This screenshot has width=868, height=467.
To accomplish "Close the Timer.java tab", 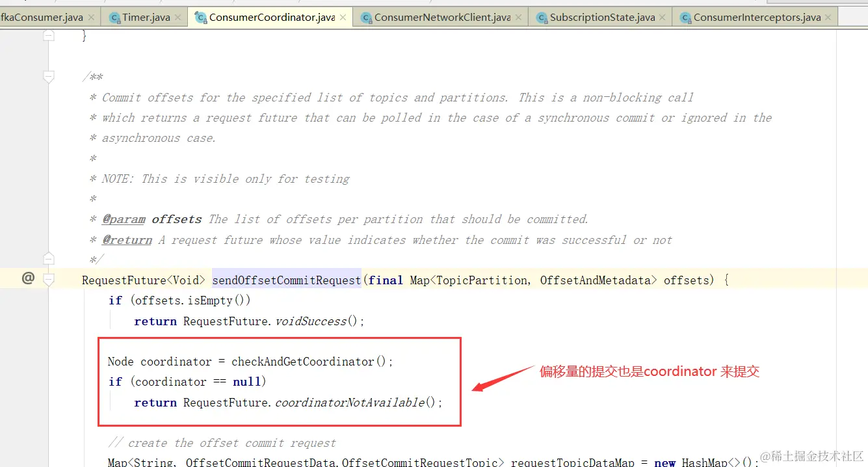I will (x=179, y=18).
